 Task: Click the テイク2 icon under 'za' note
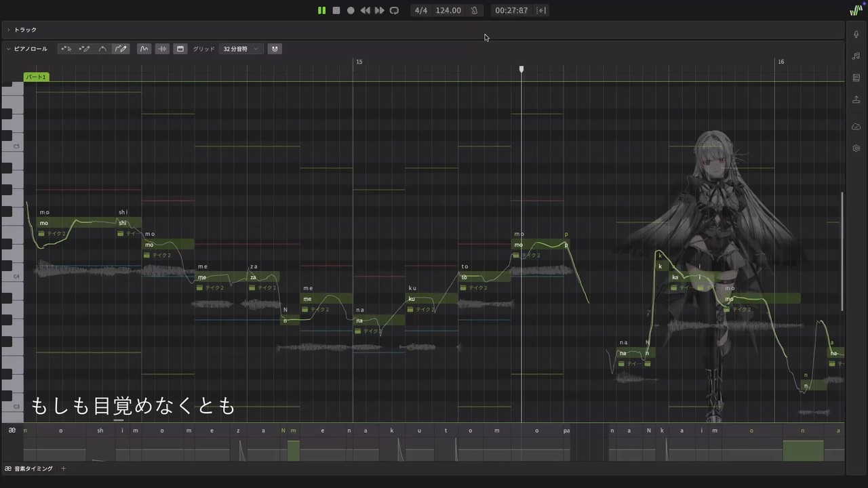click(253, 288)
